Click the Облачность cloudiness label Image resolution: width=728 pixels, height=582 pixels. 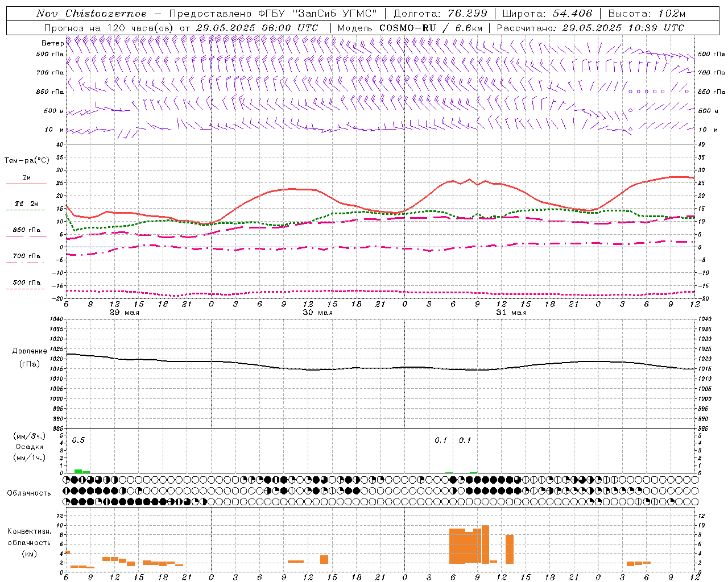(29, 493)
